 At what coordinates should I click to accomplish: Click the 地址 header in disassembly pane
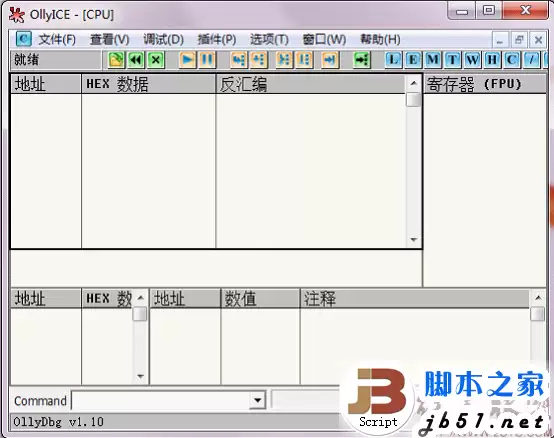(46, 84)
